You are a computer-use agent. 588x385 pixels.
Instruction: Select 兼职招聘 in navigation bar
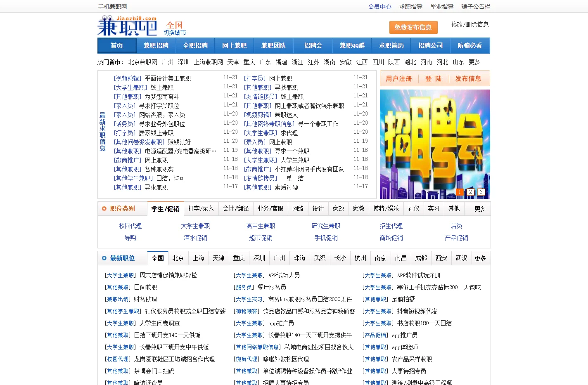156,45
